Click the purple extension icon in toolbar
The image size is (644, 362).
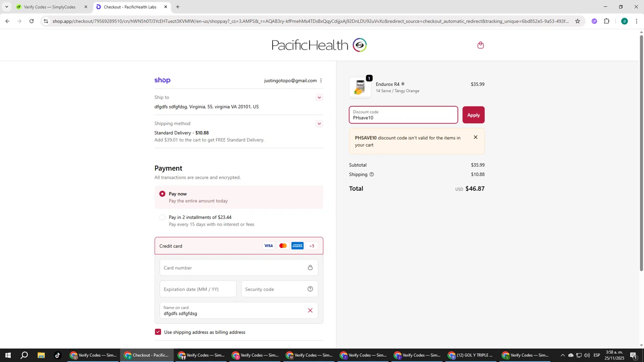tap(594, 21)
